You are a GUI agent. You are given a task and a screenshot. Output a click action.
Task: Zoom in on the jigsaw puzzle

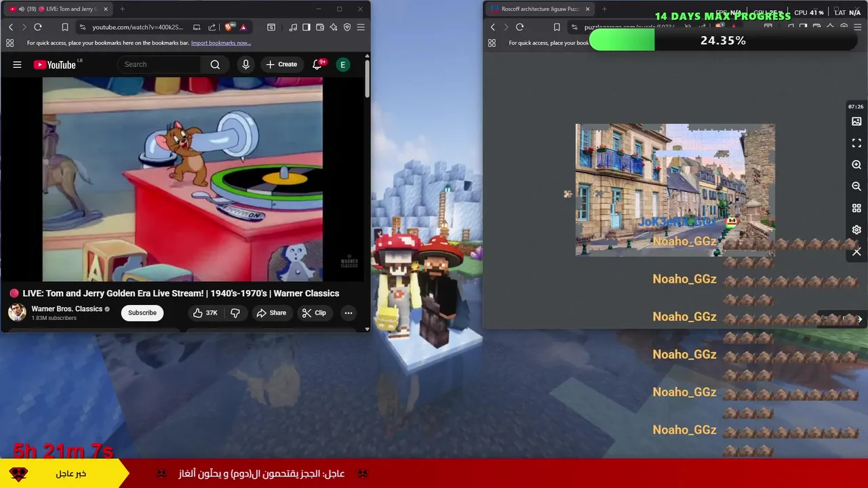(x=856, y=165)
